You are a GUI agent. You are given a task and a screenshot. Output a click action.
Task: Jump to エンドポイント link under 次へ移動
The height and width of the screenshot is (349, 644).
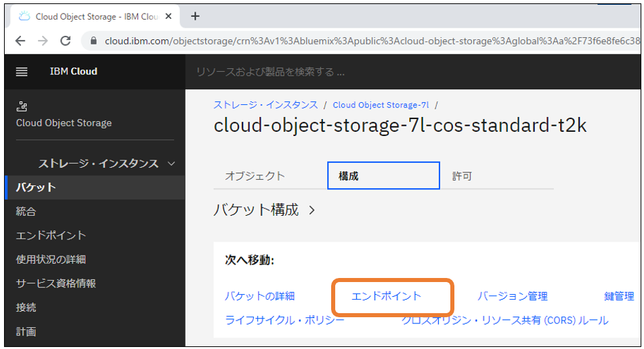click(386, 296)
